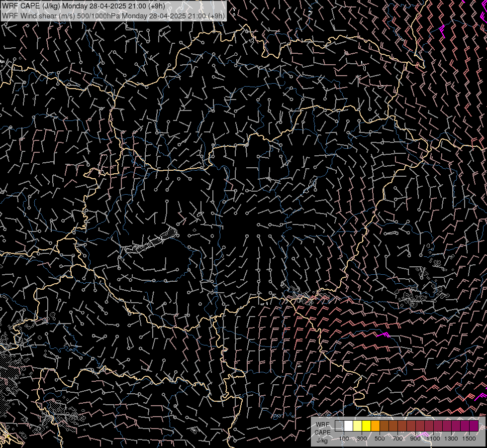
Task: Click the '100' legend value
Action: pos(344,439)
